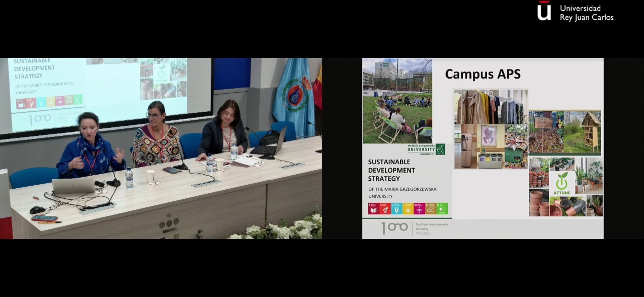Click the silver laptop on conference desk

[x=73, y=186]
